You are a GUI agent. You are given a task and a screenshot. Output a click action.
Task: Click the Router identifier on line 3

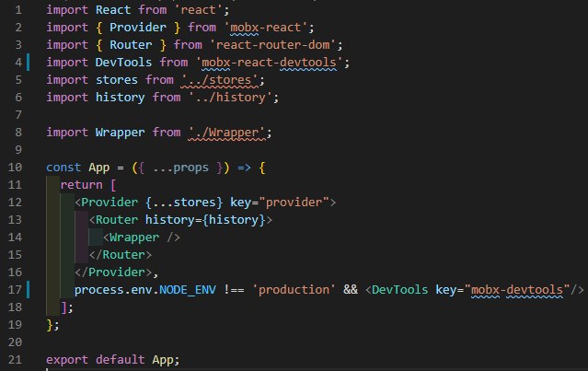[131, 45]
